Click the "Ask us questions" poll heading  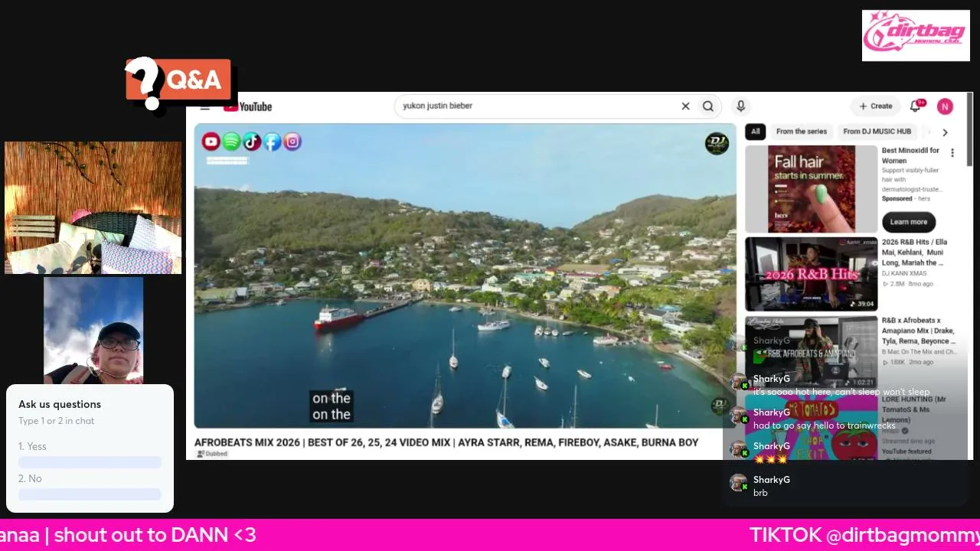[60, 404]
